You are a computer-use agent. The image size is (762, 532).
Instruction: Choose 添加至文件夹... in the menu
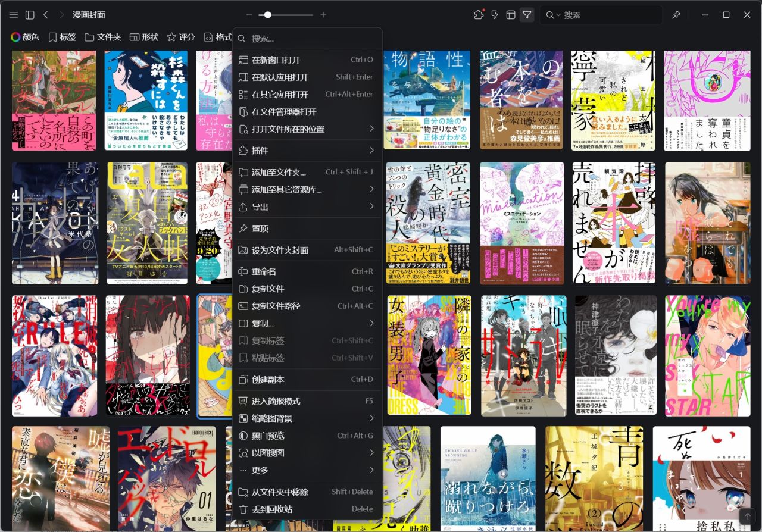point(307,172)
